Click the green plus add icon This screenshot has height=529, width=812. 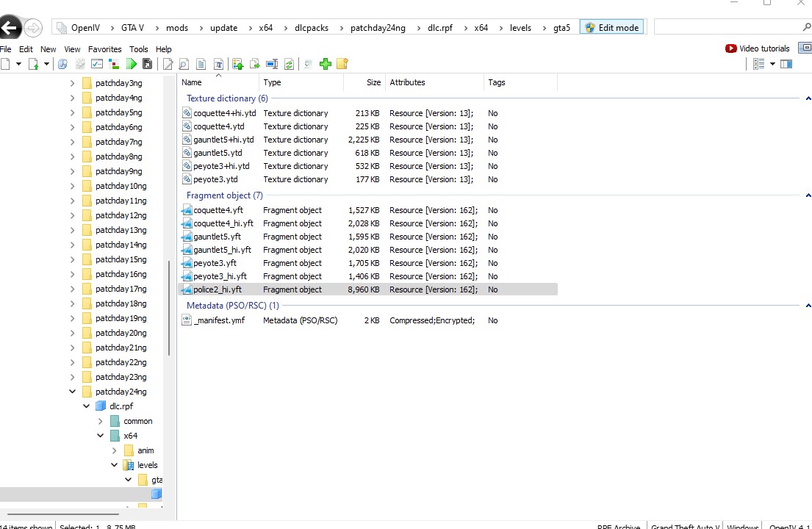tap(326, 64)
